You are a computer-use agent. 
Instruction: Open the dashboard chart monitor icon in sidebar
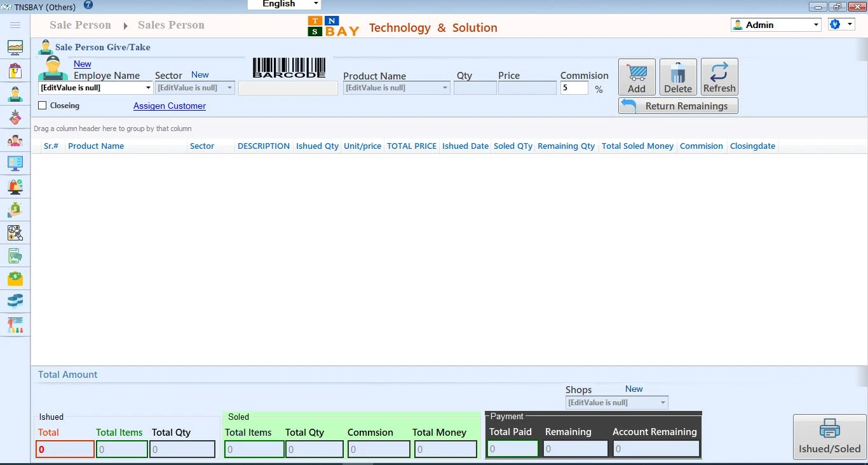[15, 48]
